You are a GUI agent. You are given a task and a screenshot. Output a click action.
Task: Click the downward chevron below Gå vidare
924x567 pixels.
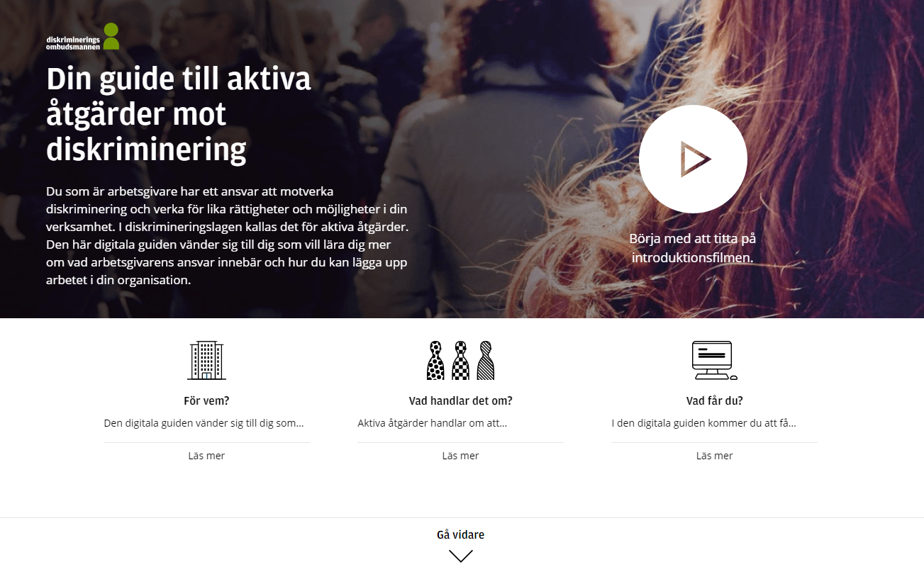pyautogui.click(x=461, y=556)
